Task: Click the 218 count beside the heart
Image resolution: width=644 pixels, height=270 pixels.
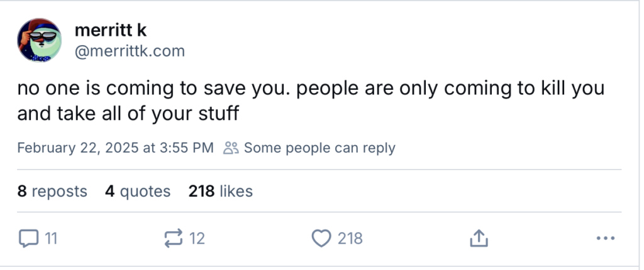Action: coord(350,239)
